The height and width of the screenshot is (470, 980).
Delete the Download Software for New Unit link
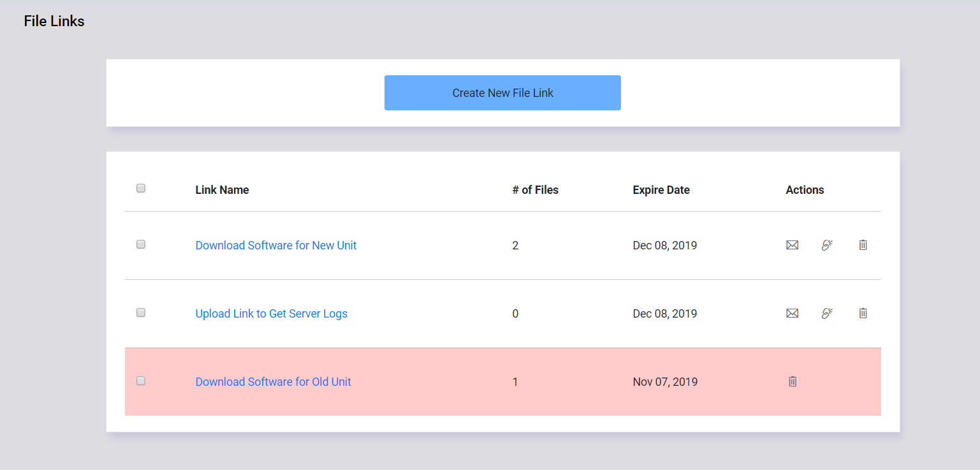[x=863, y=245]
